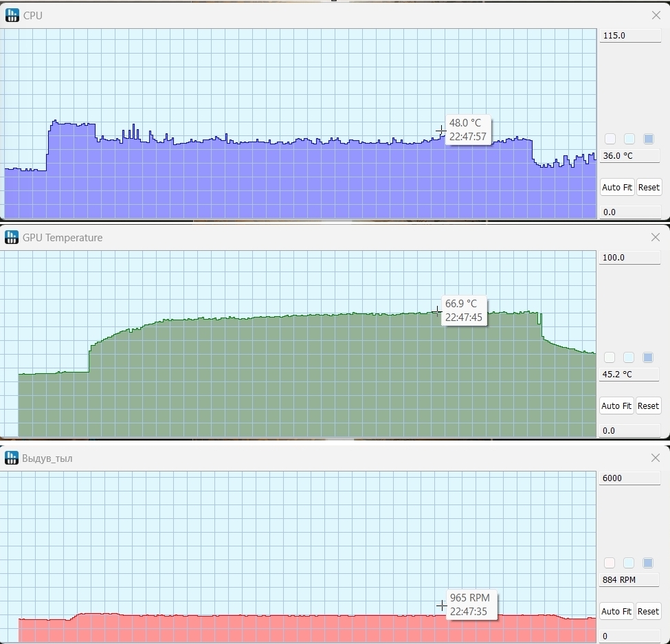Viewport: 670px width, 644px height.
Task: Click Auto Fit in the CPU window
Action: [617, 187]
